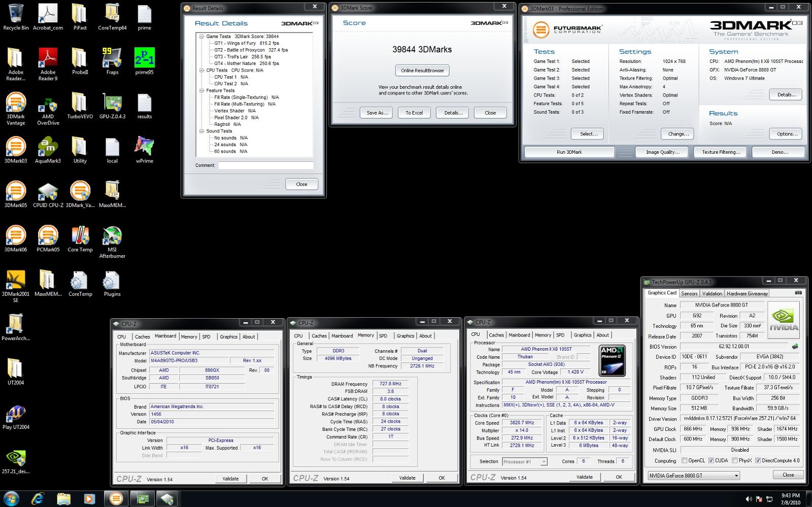Viewport: 812px width, 507px height.
Task: Toggle the DirectCompute 4.0 checkbox
Action: (758, 460)
